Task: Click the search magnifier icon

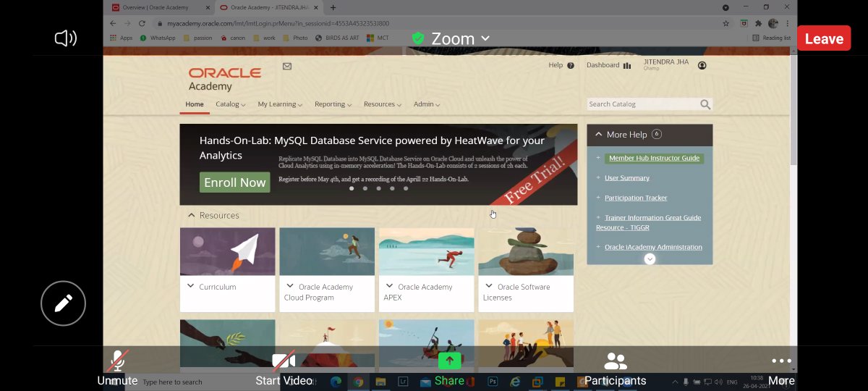Action: click(x=705, y=104)
